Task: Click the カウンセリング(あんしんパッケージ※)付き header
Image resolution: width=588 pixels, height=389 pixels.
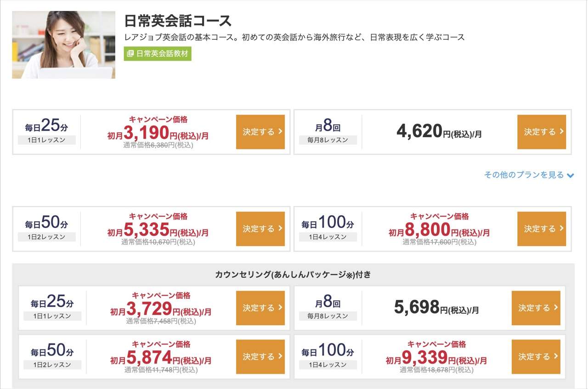Action: pos(293,275)
